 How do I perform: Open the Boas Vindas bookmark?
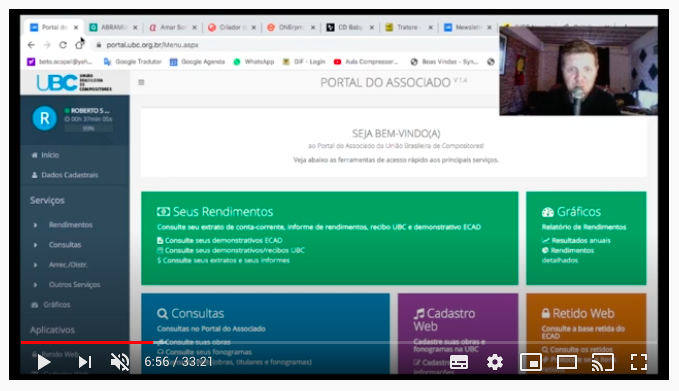coord(444,62)
